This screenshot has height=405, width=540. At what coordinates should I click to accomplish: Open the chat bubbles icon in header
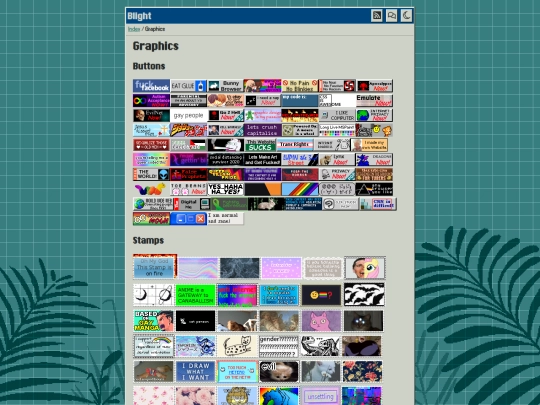pos(391,16)
